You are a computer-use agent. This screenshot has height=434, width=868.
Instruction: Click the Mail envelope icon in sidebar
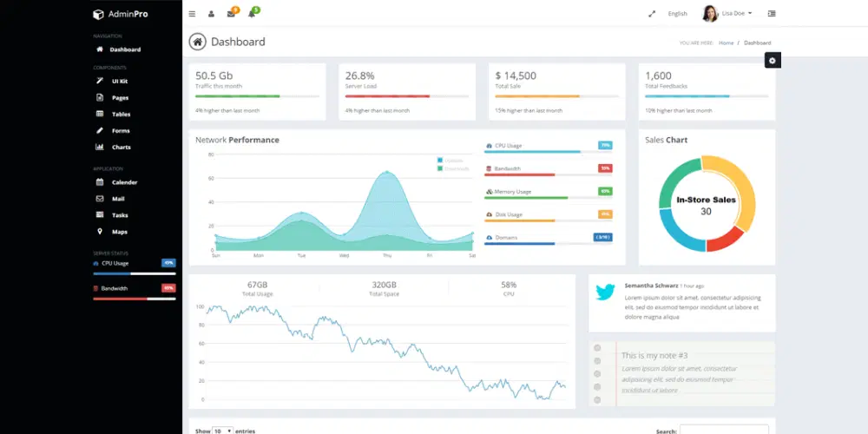tap(100, 198)
